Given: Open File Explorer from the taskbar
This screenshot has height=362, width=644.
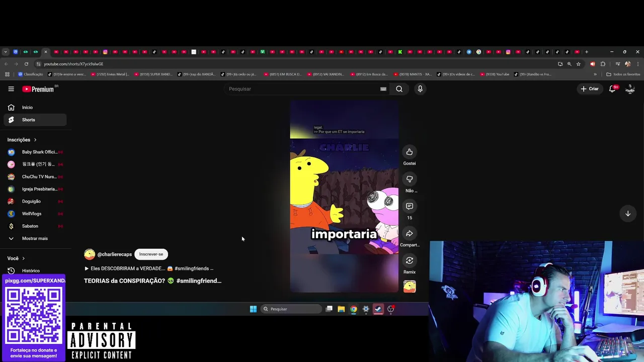Looking at the screenshot, I should pyautogui.click(x=341, y=309).
